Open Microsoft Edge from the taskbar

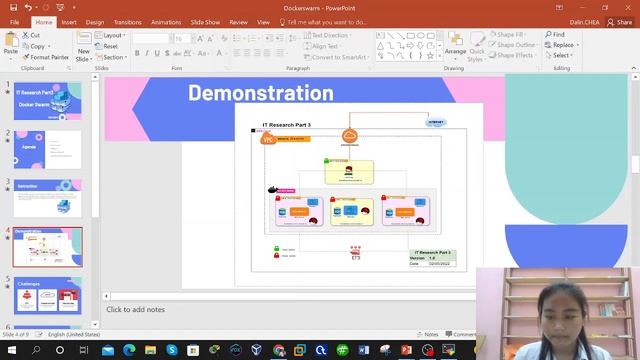point(129,350)
